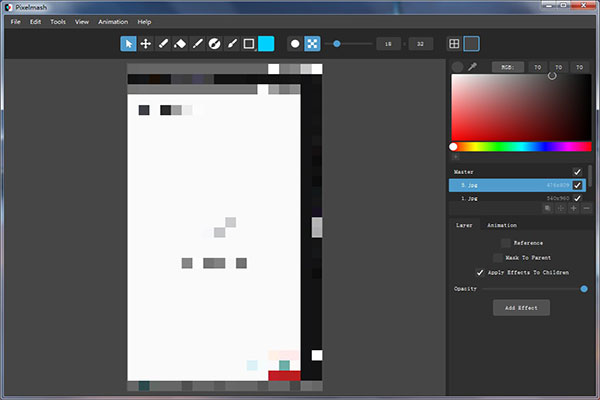Switch to the four-pane grid view
Screen dimensions: 600x400
point(454,44)
